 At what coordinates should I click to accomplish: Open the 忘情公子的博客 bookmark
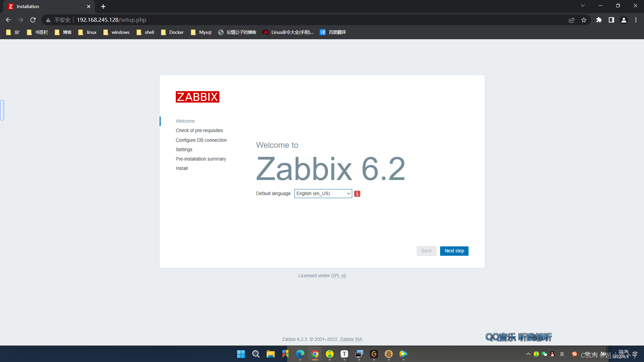[237, 32]
